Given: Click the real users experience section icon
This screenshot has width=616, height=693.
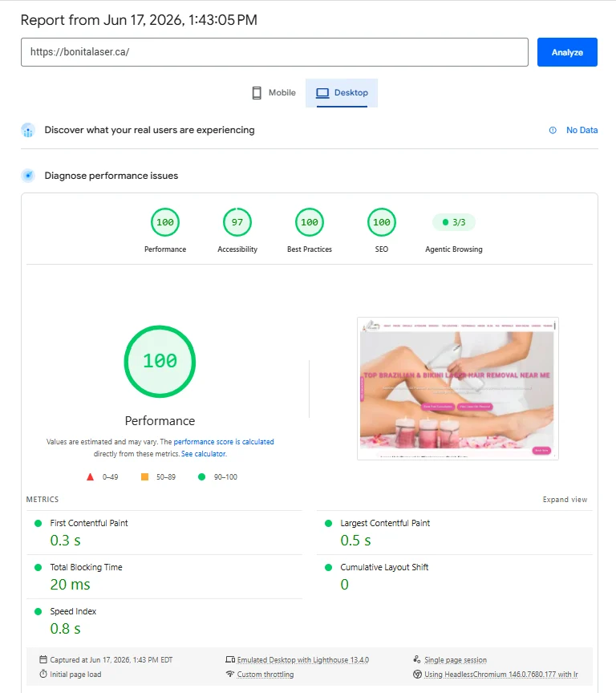Looking at the screenshot, I should click(x=28, y=131).
